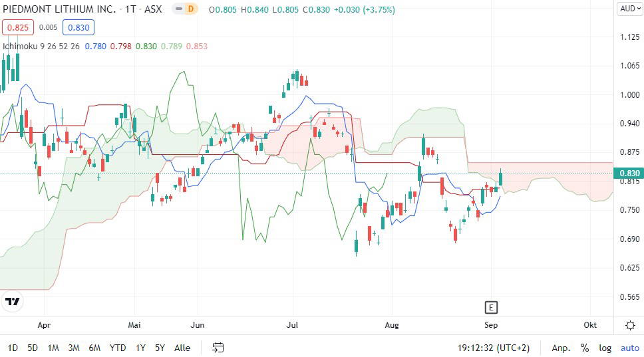Click the Mai label on time axis
The image size is (644, 357).
pos(134,325)
